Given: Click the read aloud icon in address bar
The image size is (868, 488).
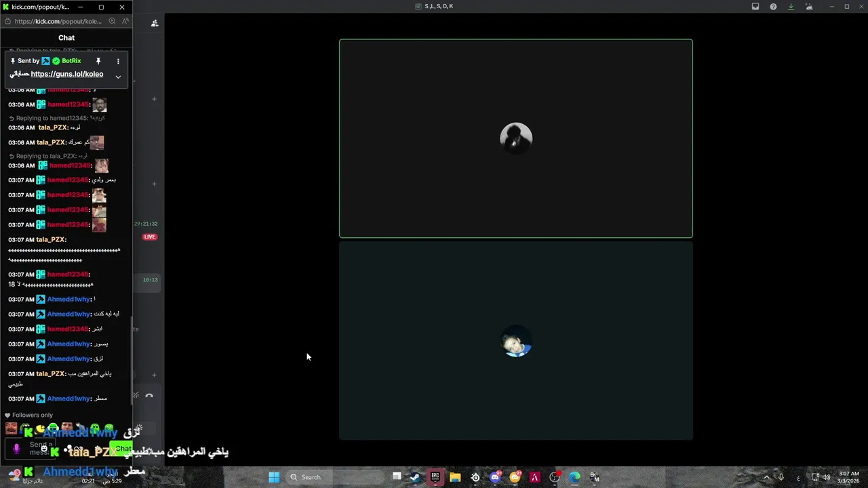Looking at the screenshot, I should (x=125, y=21).
